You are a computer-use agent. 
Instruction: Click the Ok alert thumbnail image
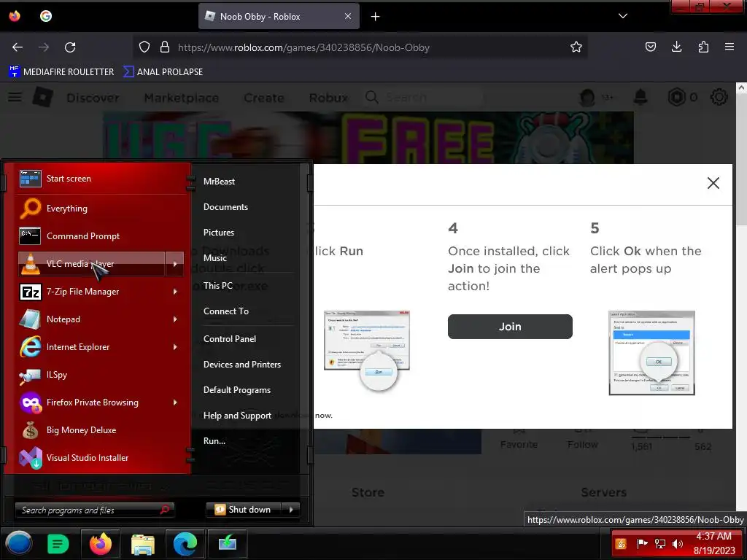(x=651, y=353)
